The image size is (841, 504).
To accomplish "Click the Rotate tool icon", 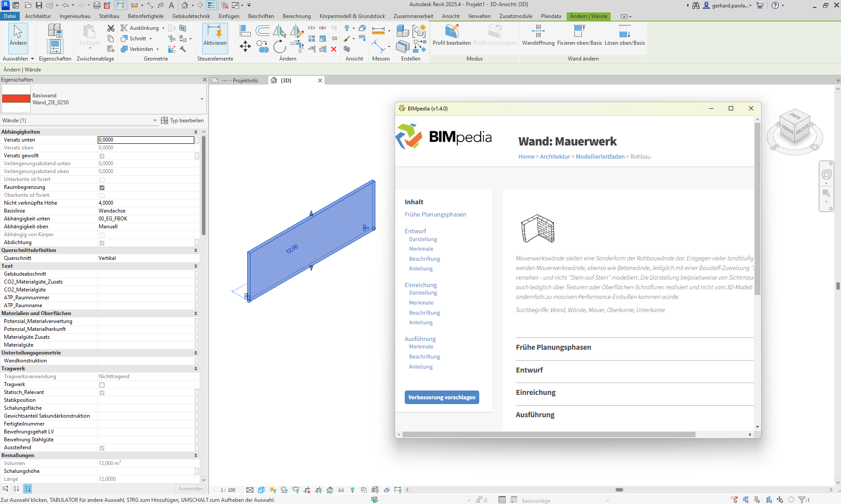I will click(x=279, y=46).
